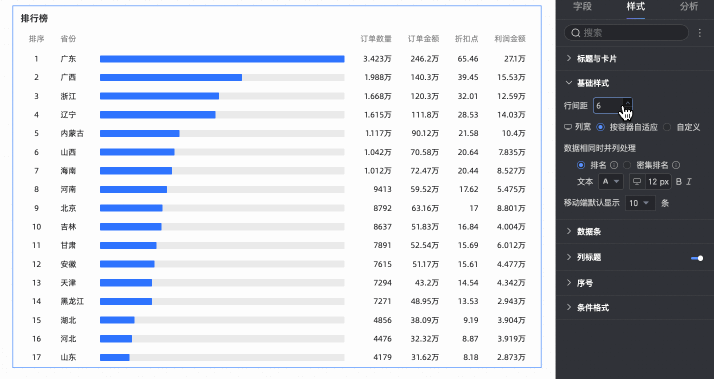Switch to the 分析 tab
Image resolution: width=714 pixels, height=379 pixels.
[x=689, y=6]
